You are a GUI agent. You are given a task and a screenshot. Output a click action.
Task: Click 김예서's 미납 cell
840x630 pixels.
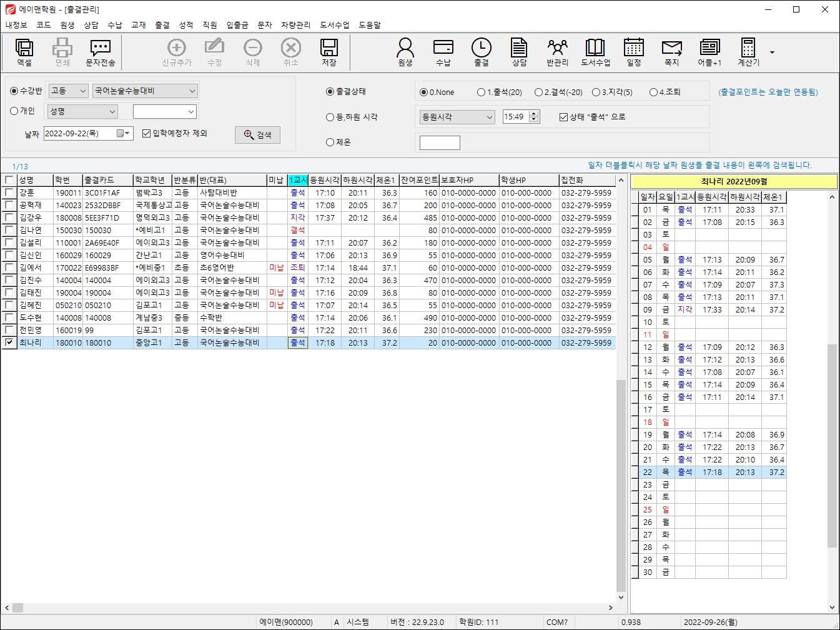click(277, 267)
